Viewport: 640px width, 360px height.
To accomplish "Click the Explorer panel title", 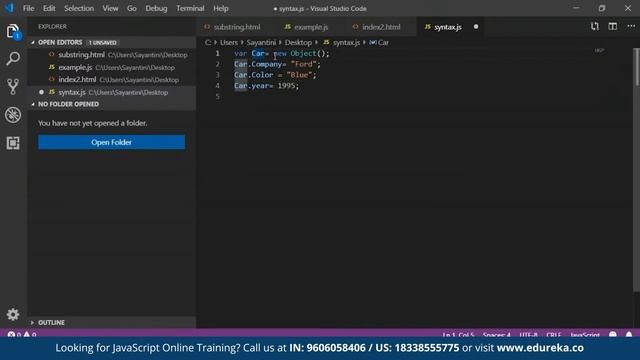I will 52,27.
